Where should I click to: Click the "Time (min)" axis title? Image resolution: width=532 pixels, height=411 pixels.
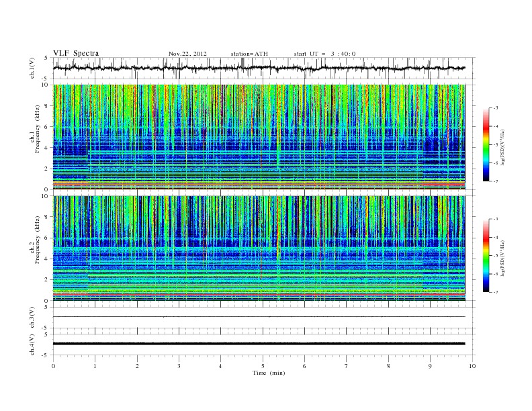(x=269, y=373)
